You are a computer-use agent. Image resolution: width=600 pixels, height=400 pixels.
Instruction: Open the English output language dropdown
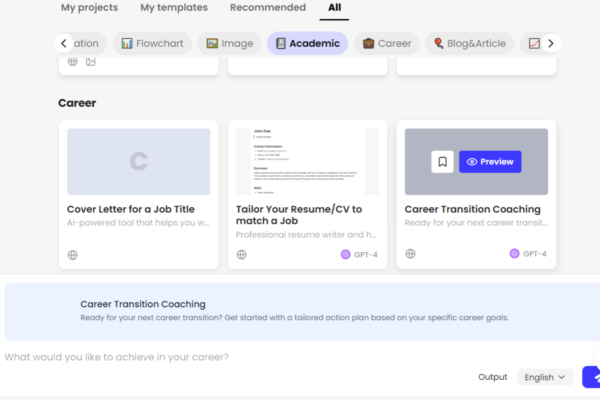(x=545, y=377)
